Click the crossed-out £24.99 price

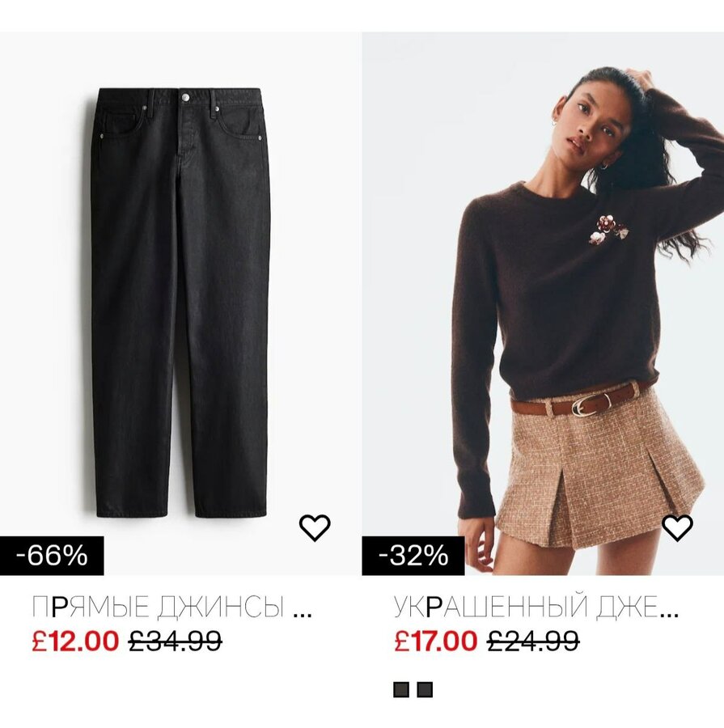tap(534, 641)
